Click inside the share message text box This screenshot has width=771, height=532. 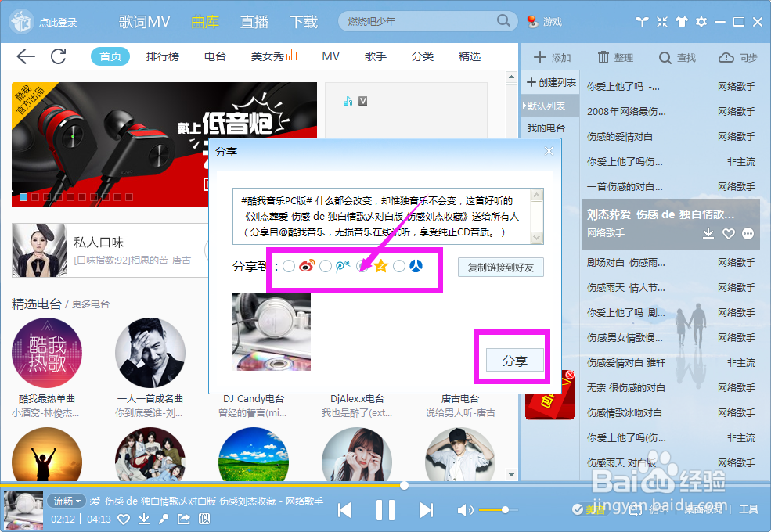(382, 217)
